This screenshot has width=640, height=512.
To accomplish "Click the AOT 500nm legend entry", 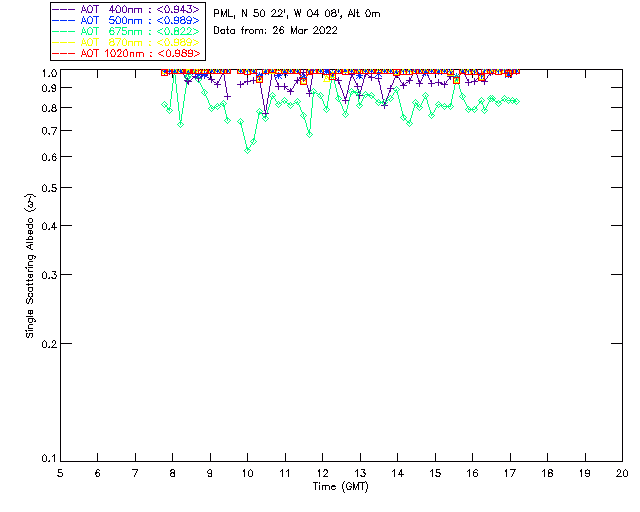I will (x=126, y=20).
